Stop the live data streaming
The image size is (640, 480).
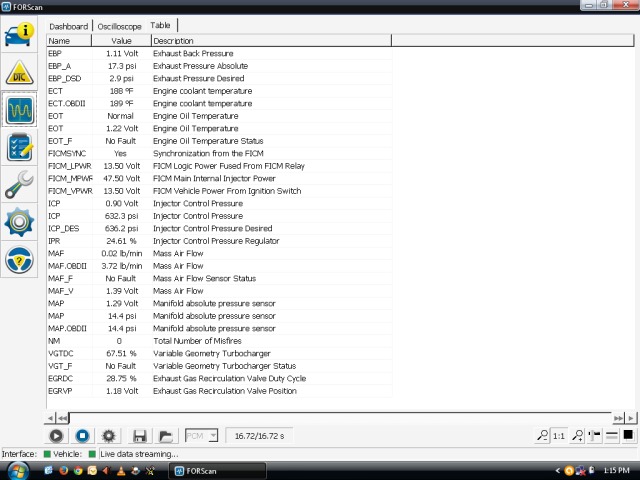coord(83,436)
